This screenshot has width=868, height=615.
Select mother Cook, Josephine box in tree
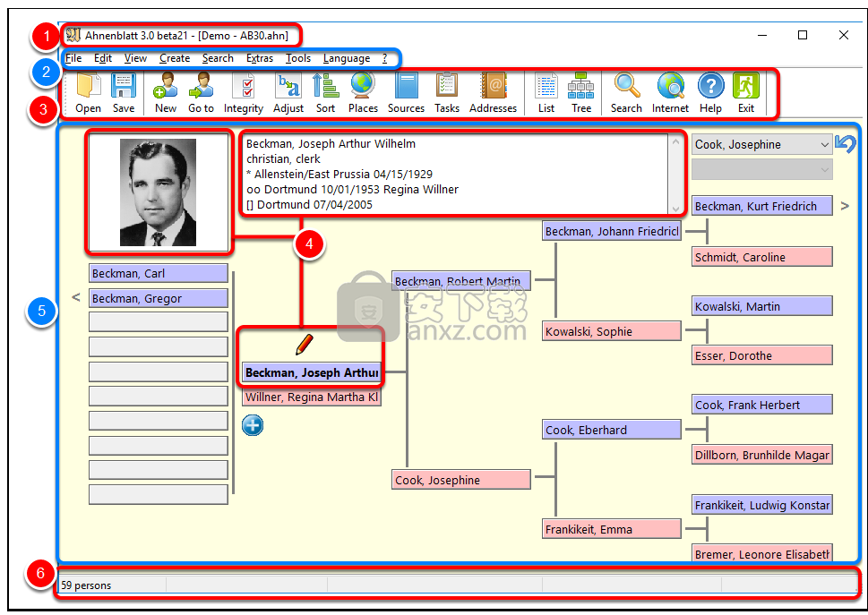pos(461,480)
